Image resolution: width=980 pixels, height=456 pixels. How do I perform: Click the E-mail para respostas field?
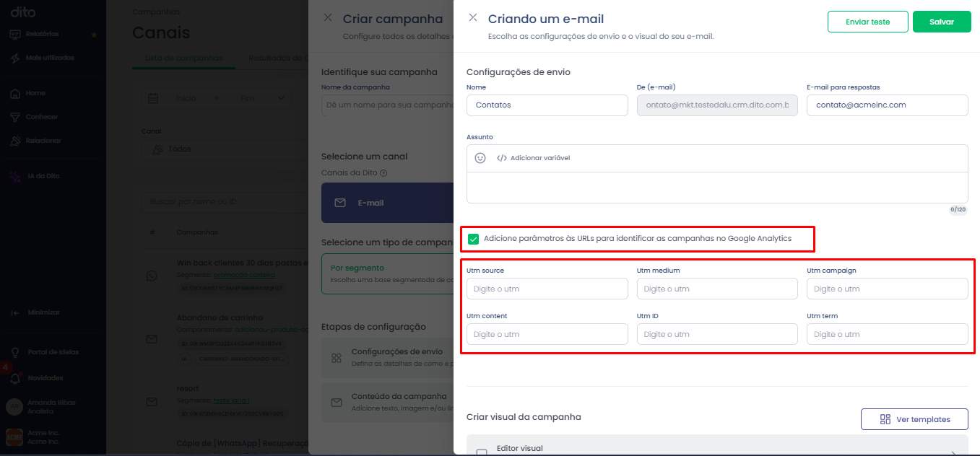coord(887,105)
